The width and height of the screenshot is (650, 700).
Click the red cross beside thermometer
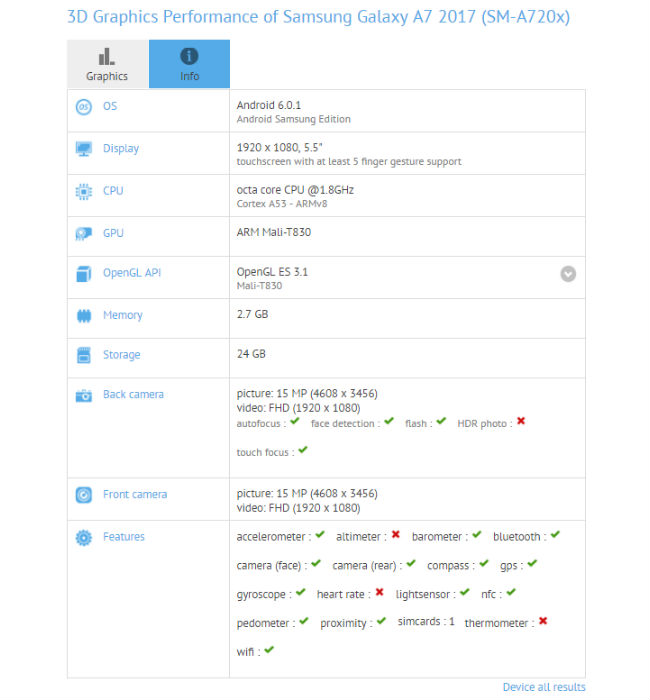(543, 620)
